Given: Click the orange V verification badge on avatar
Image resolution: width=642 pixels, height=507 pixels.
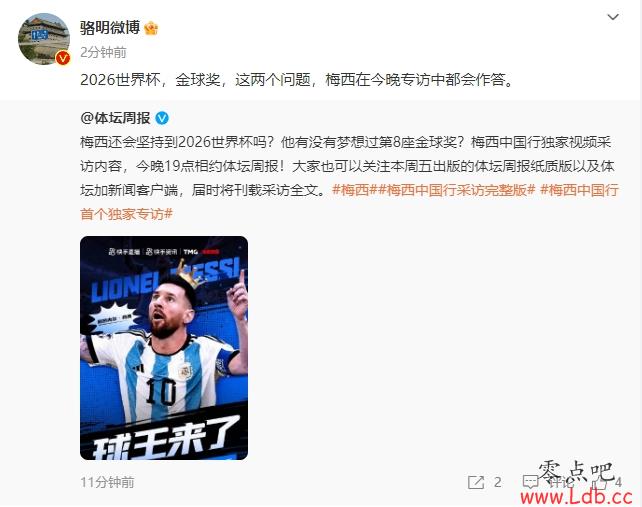Looking at the screenshot, I should pos(63,58).
